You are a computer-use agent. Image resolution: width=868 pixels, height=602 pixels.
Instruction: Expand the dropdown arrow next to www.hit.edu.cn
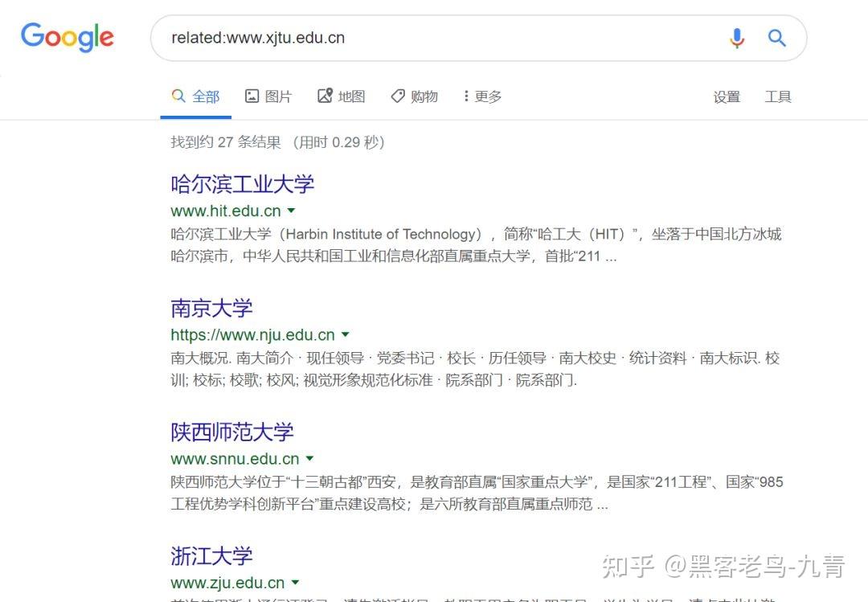tap(292, 211)
